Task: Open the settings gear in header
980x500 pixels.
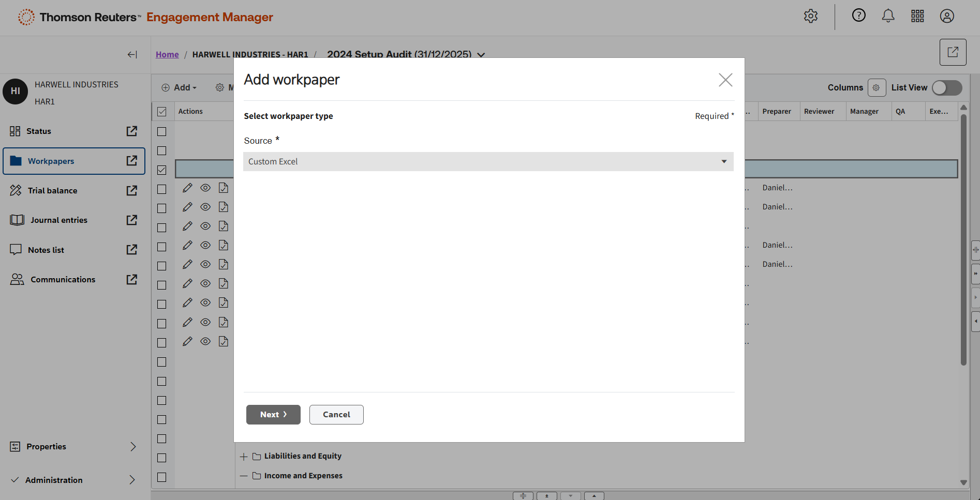Action: [x=810, y=16]
